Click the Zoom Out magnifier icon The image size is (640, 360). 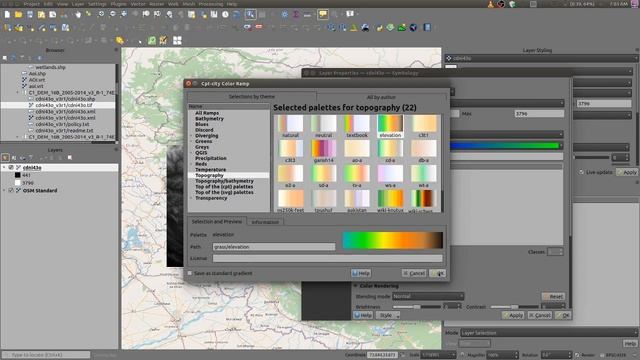(112, 15)
